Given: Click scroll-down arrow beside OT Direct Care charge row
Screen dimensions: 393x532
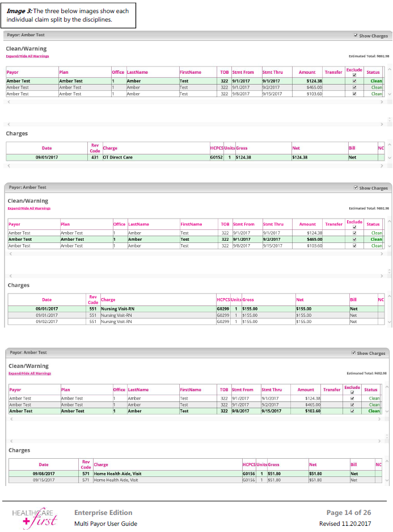Looking at the screenshot, I should (x=388, y=157).
